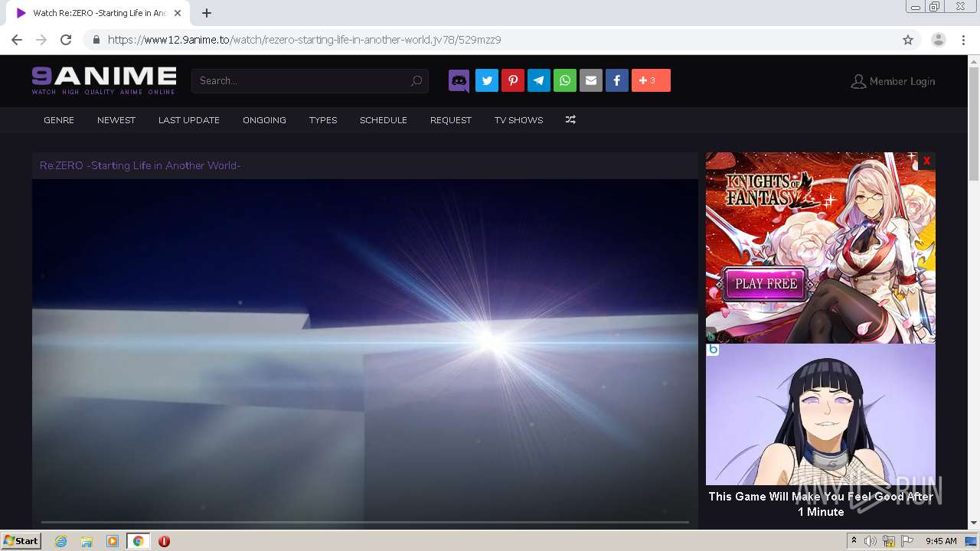The image size is (980, 551).
Task: Share on Facebook icon
Action: [617, 80]
